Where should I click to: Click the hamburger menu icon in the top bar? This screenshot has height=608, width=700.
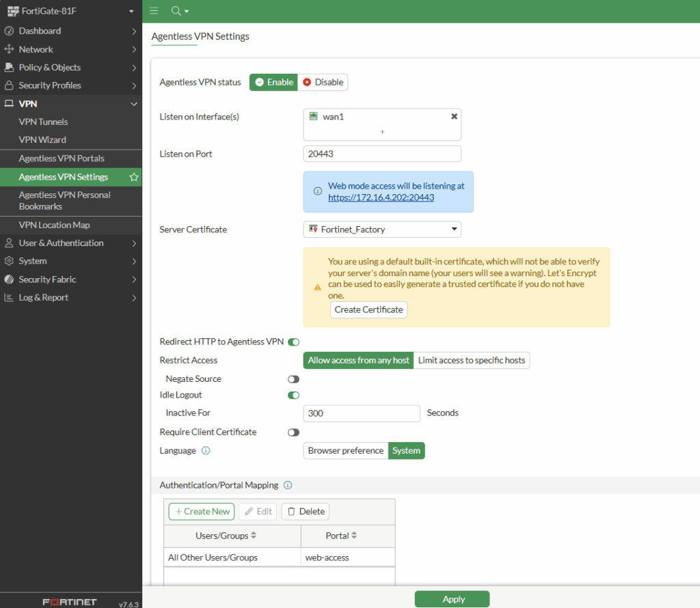tap(153, 11)
